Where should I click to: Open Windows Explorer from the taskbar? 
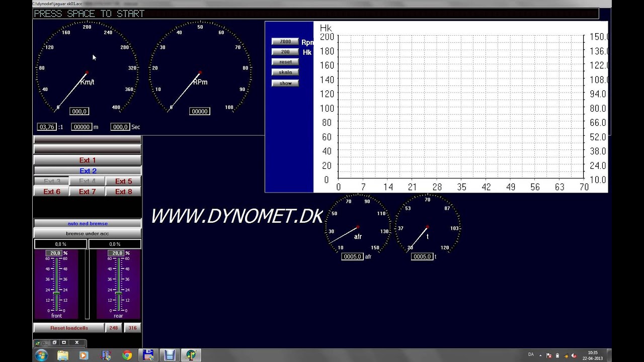pyautogui.click(x=63, y=355)
